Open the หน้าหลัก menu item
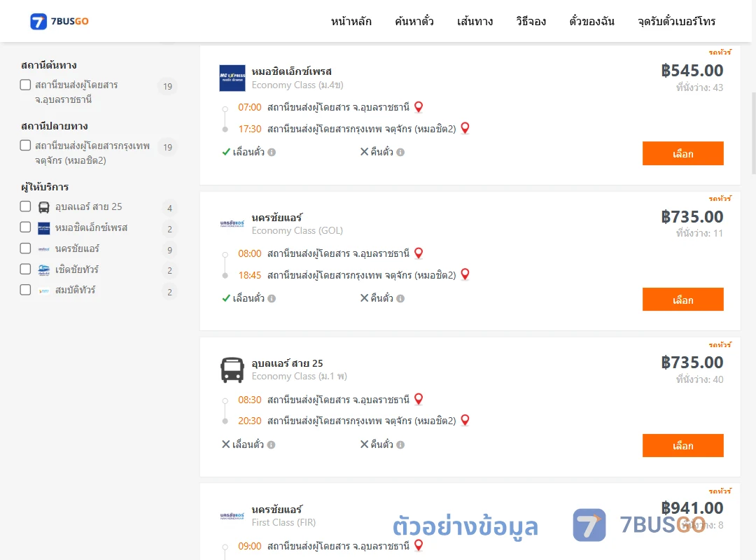 (x=351, y=21)
